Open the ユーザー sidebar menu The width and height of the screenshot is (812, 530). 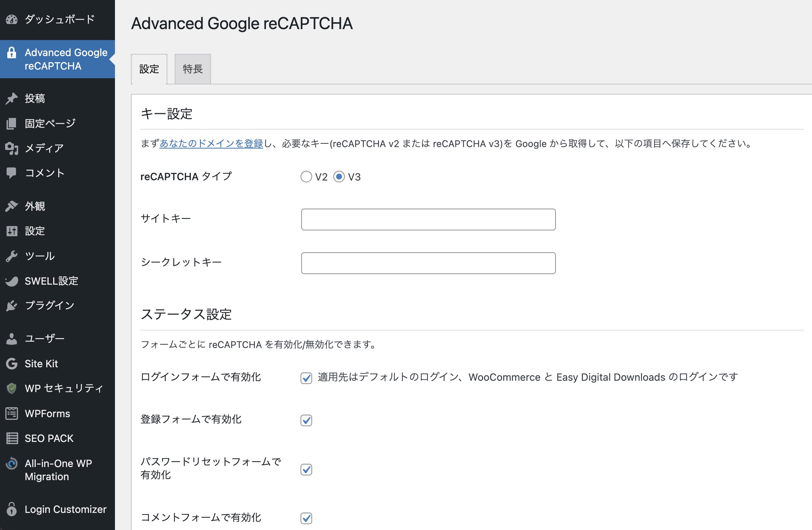(57, 339)
